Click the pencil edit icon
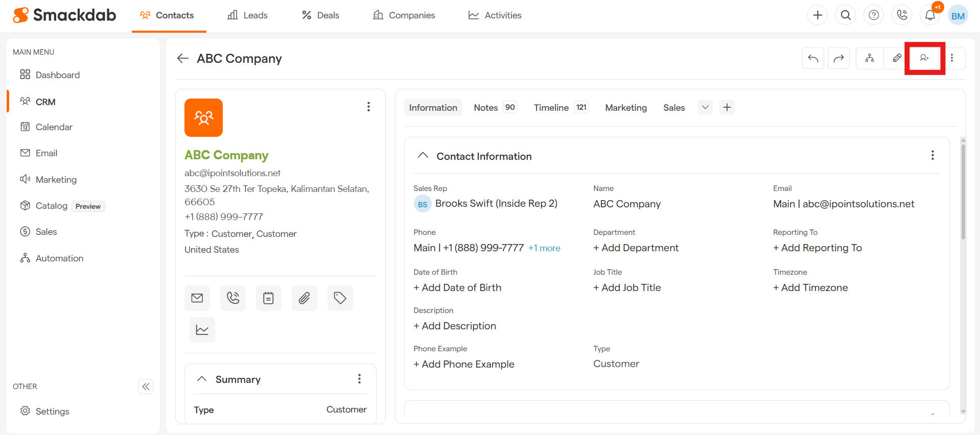Viewport: 980px width, 435px height. [x=897, y=58]
